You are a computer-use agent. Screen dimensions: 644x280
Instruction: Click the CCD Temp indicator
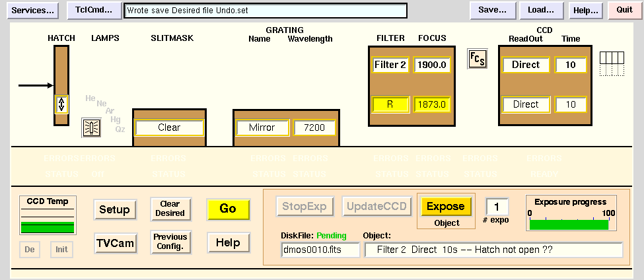click(x=47, y=216)
